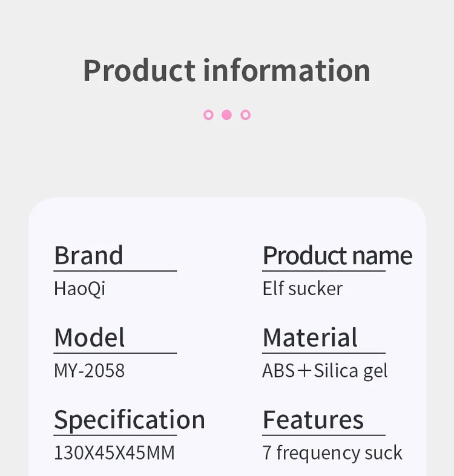Select the Features label

313,420
